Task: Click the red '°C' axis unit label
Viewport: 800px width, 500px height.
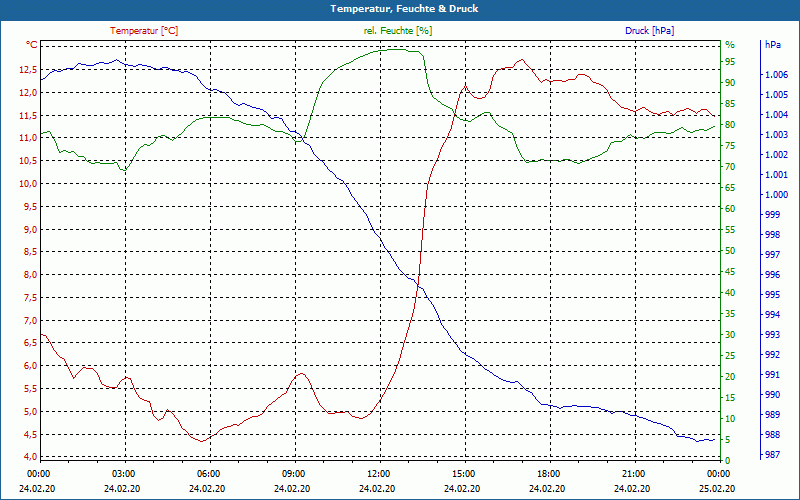Action: (x=32, y=45)
